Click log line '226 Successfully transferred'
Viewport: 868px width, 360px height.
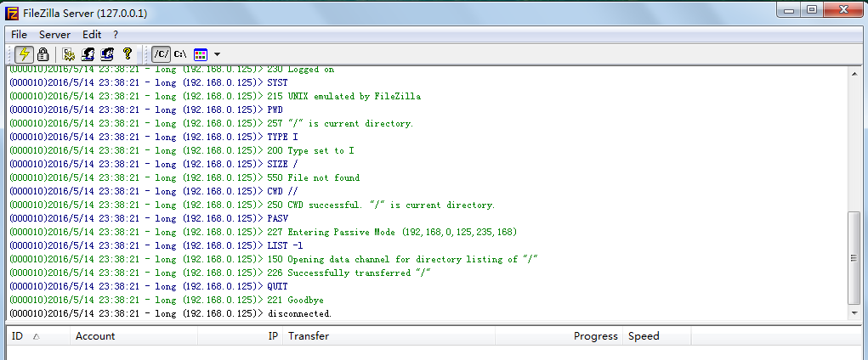point(220,273)
